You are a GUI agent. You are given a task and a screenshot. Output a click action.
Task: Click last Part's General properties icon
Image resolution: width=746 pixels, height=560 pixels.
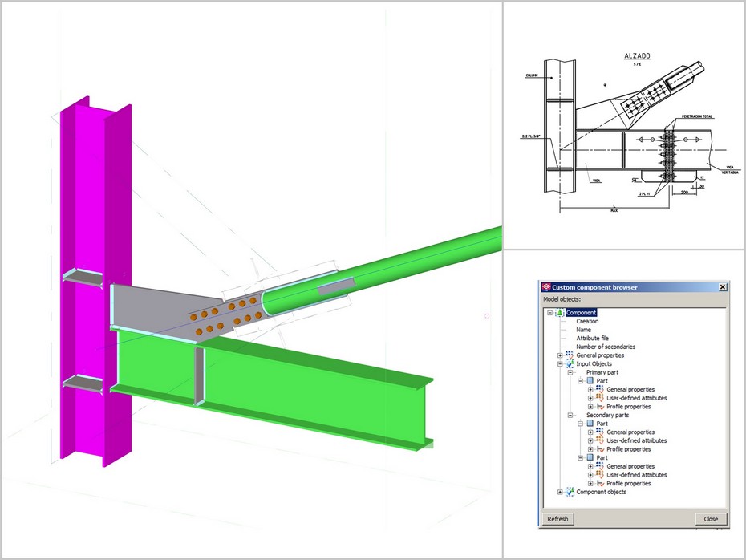[x=600, y=466]
